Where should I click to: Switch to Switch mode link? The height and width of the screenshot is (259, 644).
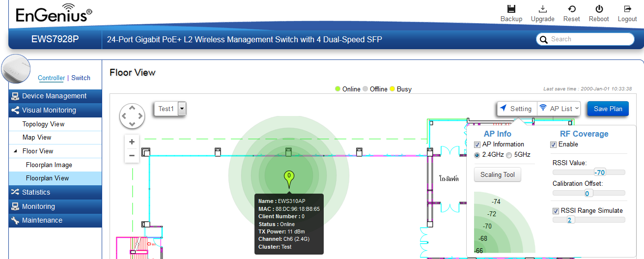click(81, 78)
